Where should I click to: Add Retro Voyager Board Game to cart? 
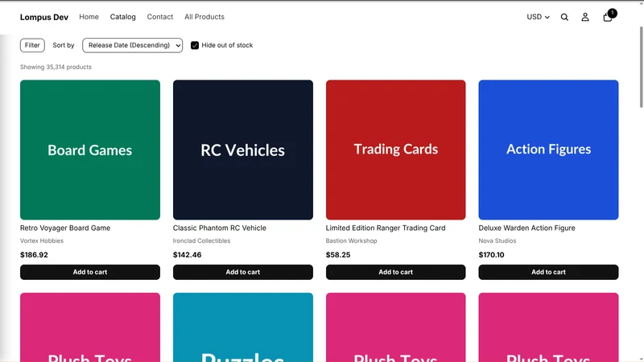[90, 272]
